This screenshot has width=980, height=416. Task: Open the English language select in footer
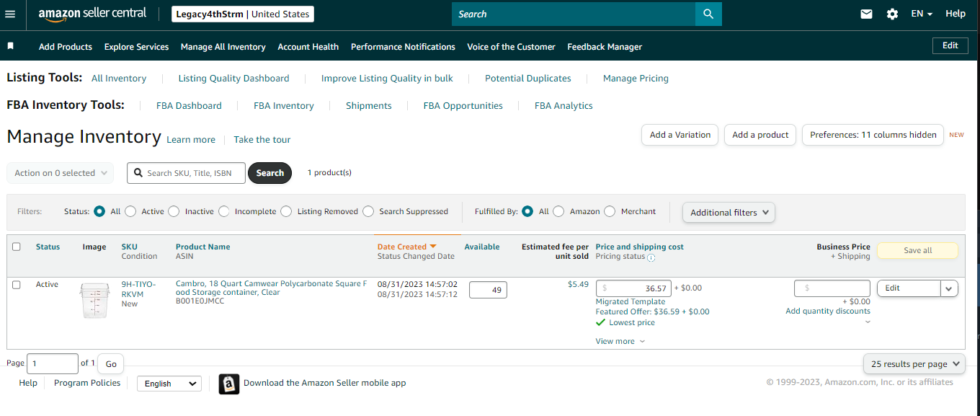pyautogui.click(x=169, y=384)
